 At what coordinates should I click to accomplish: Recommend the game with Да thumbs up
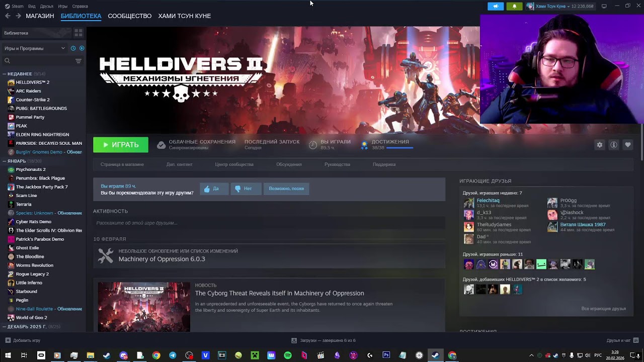214,189
